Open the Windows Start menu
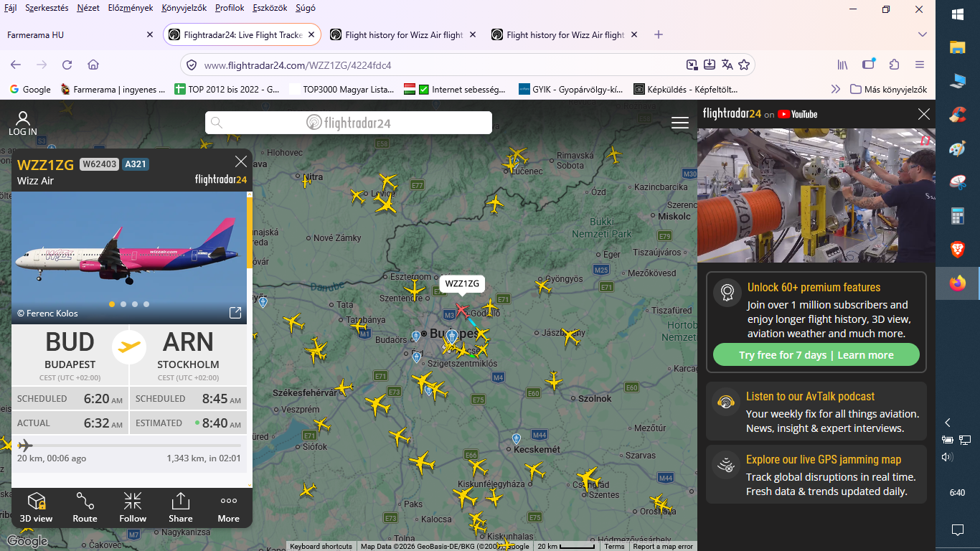Viewport: 980px width, 551px height. click(x=958, y=14)
